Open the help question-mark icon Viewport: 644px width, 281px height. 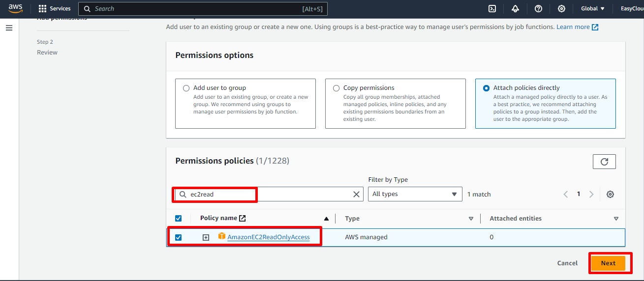tap(538, 8)
